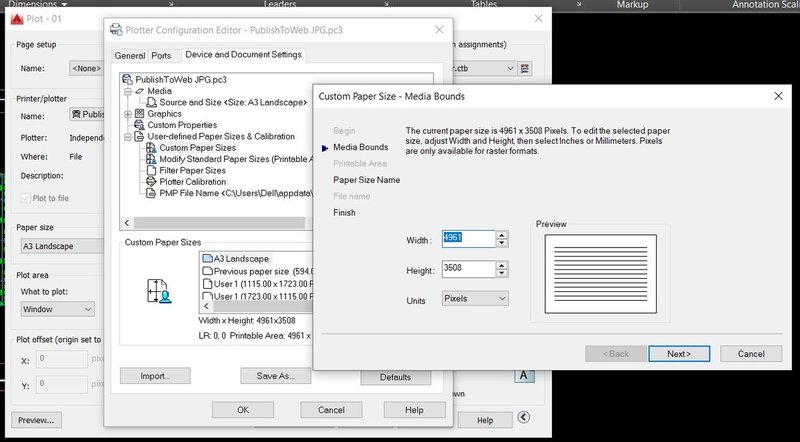800x442 pixels.
Task: Click the Custom Paper Sizes tree icon
Action: (152, 147)
